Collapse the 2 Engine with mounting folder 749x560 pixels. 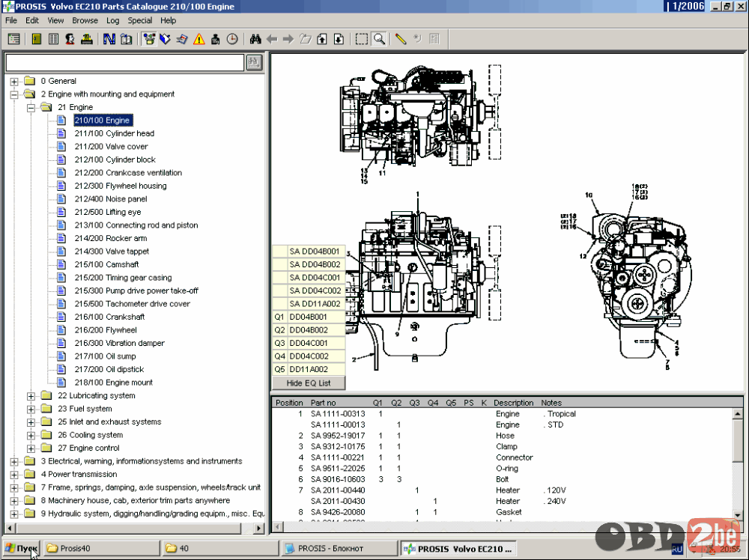click(x=14, y=94)
